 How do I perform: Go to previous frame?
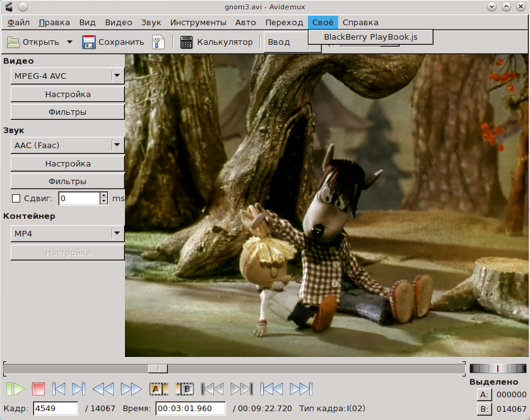[58, 389]
